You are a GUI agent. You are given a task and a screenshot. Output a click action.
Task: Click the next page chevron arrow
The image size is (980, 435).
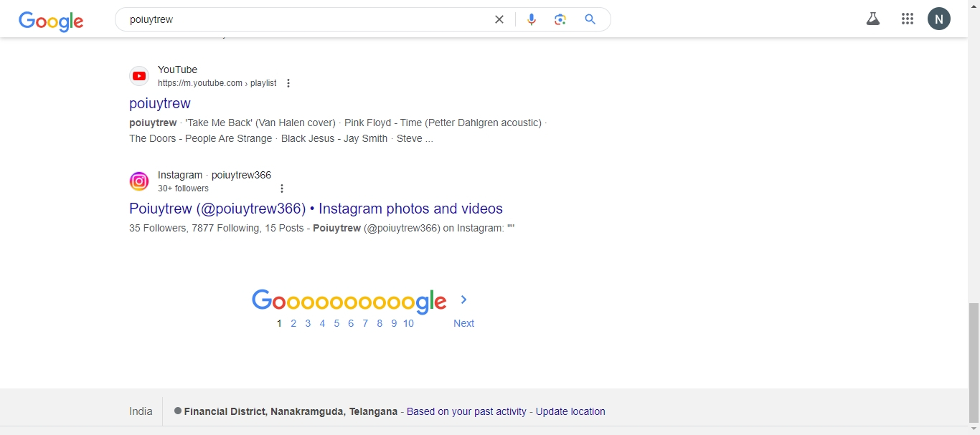(x=463, y=300)
